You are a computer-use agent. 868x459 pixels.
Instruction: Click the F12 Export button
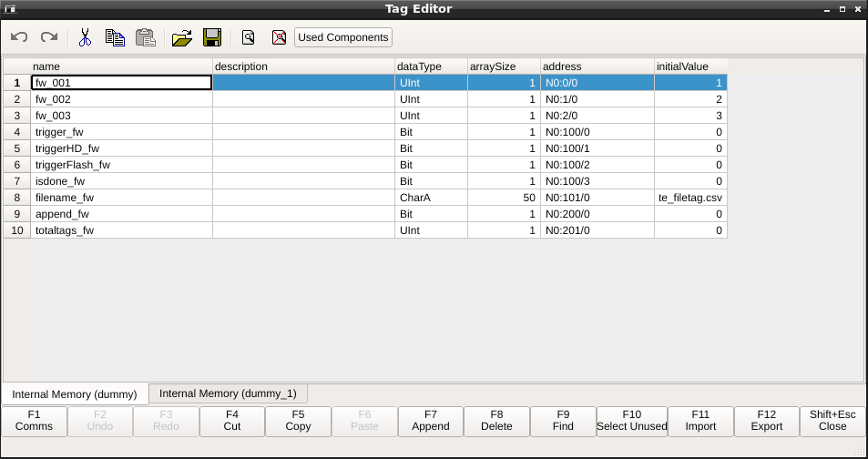[766, 421]
